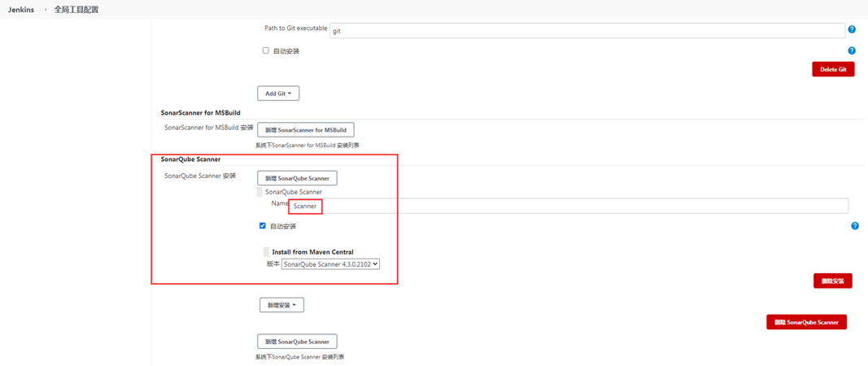Screen dimensions: 868x366
Task: Focus the SonarQube Scanner Name field
Action: 569,206
